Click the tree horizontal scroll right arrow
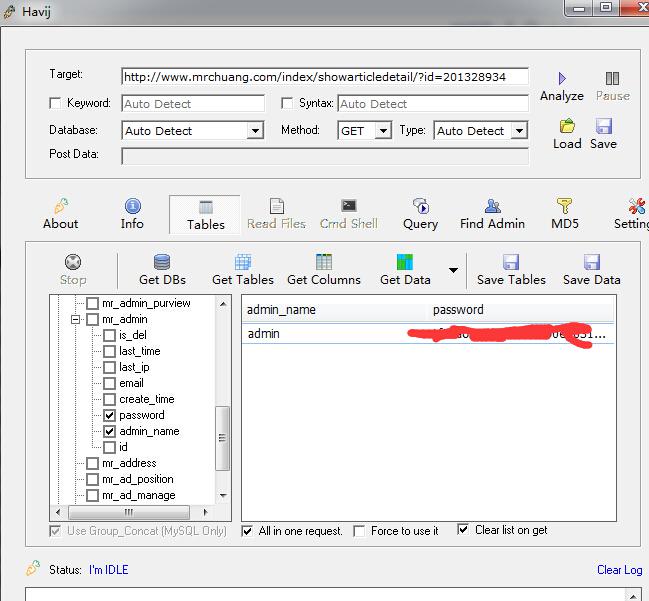This screenshot has height=601, width=649. [206, 512]
